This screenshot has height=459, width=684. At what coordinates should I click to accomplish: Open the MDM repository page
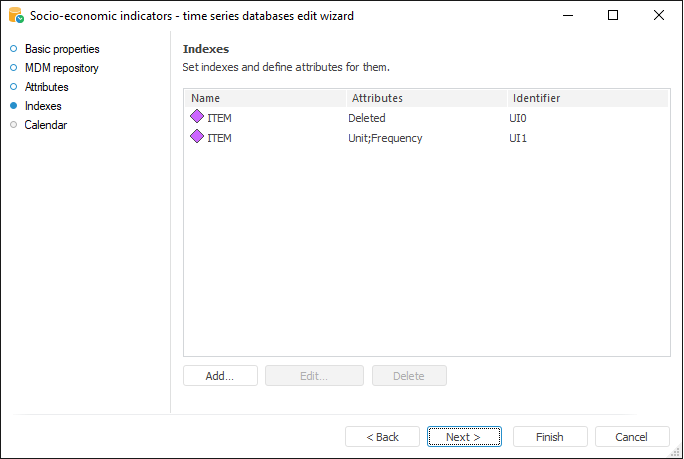(61, 68)
